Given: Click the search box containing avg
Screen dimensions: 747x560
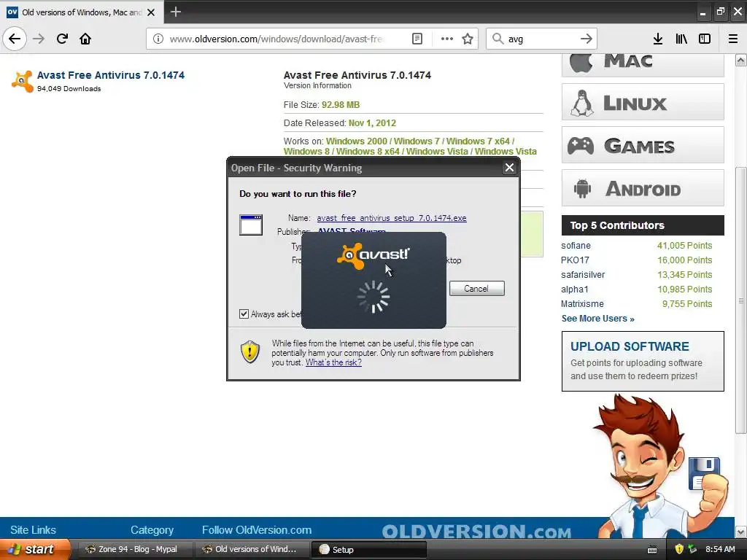Looking at the screenshot, I should click(541, 39).
